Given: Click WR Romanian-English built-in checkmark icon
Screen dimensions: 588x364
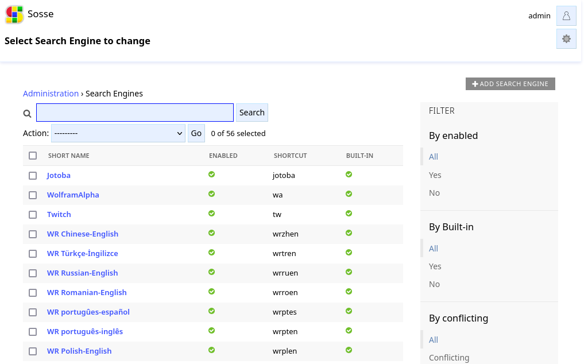Looking at the screenshot, I should pyautogui.click(x=349, y=291).
